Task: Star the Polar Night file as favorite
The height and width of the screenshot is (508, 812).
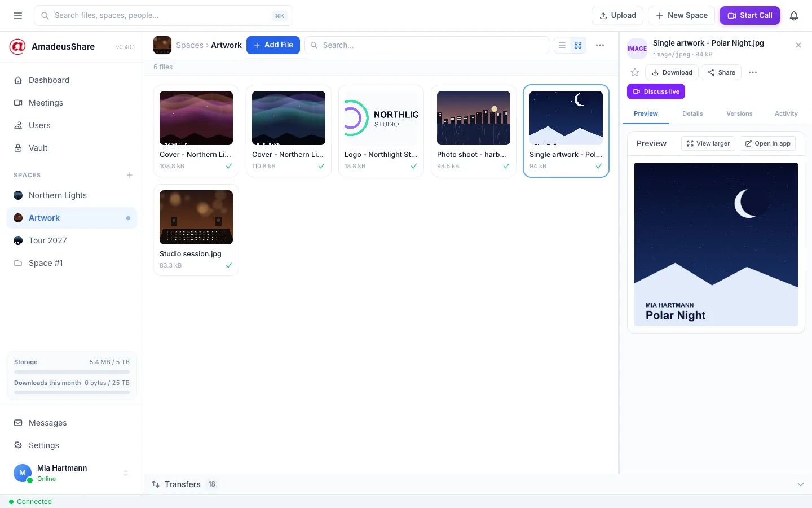Action: click(x=635, y=72)
